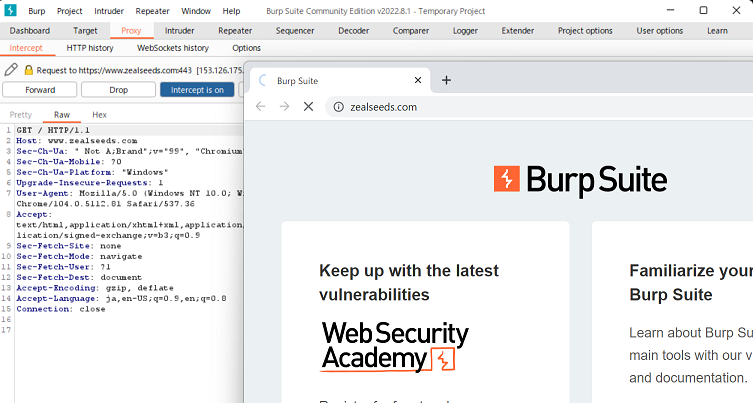Click the pencil edit icon beside request
Screen dimensions: 753x403
pos(11,70)
